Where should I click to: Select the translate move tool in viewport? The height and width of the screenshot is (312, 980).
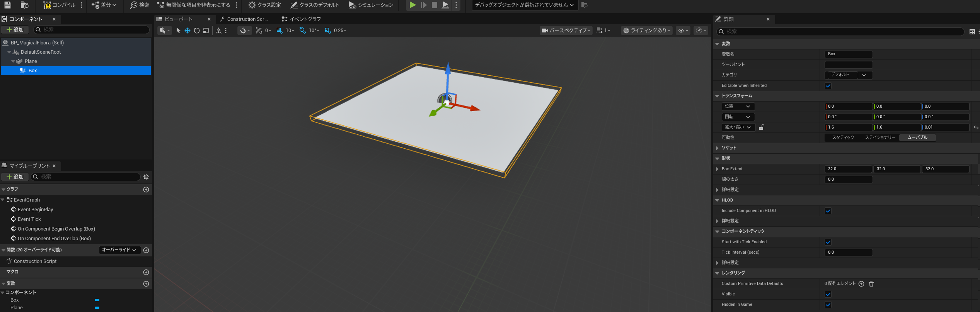point(187,31)
